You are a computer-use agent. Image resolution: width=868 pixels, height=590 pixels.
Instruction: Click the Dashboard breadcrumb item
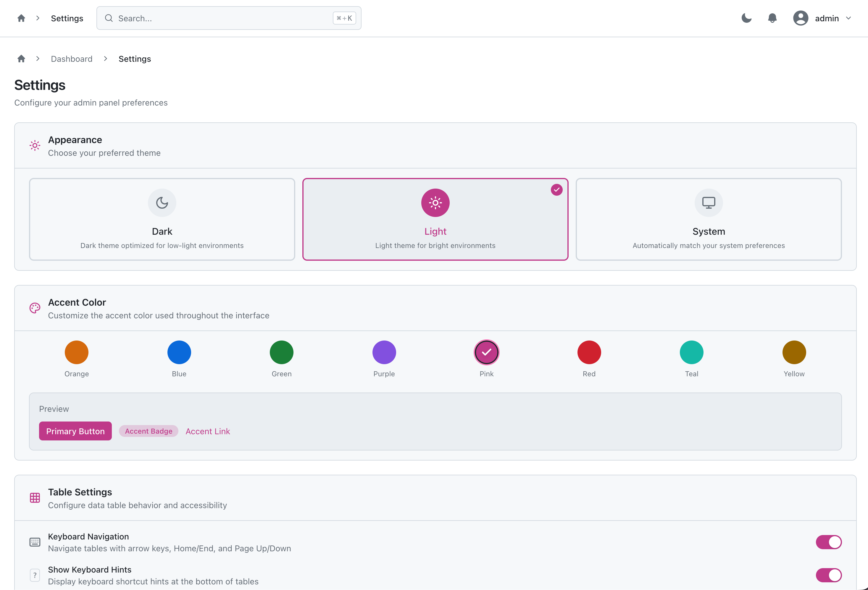[x=72, y=59]
